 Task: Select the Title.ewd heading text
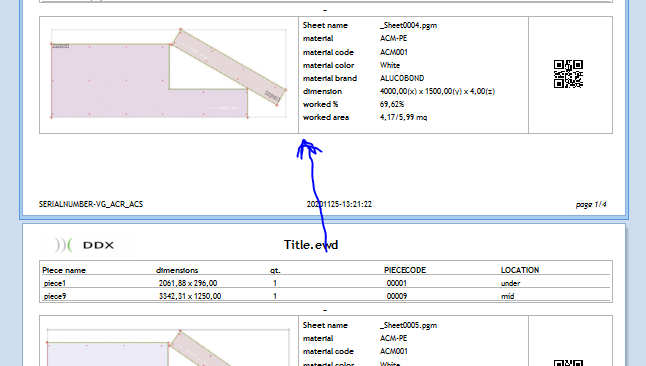[311, 245]
